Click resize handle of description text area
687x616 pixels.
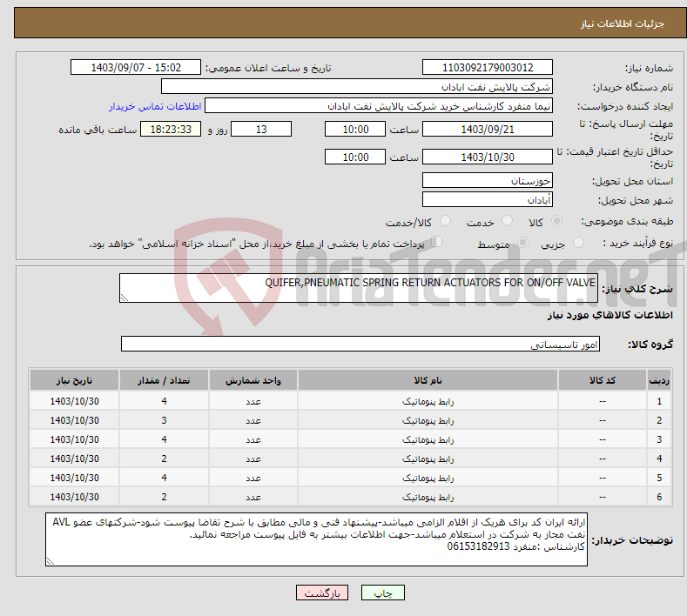(x=125, y=298)
